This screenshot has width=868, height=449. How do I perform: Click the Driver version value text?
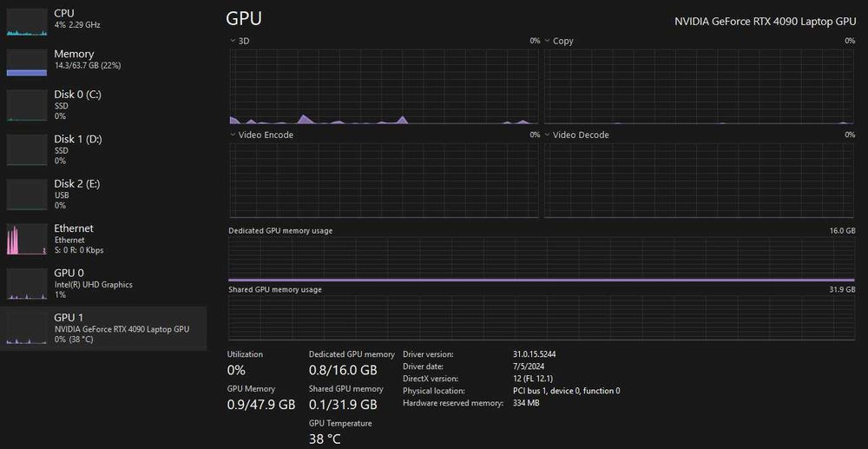535,354
